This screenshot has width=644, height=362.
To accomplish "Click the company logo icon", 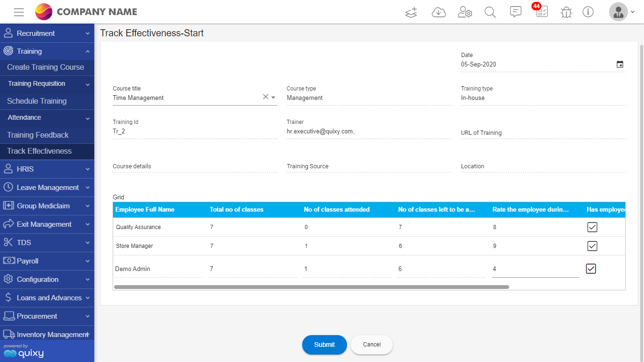I will pos(44,12).
